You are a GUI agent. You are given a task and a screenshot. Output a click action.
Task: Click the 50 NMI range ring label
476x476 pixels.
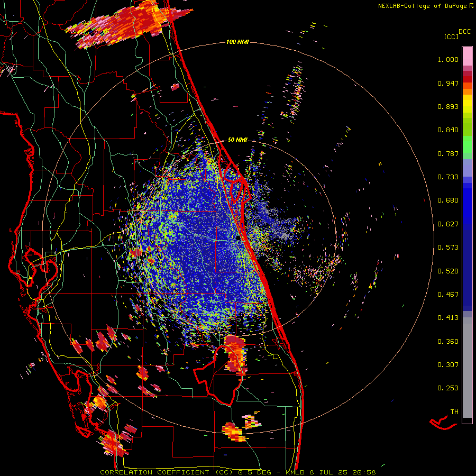[237, 140]
